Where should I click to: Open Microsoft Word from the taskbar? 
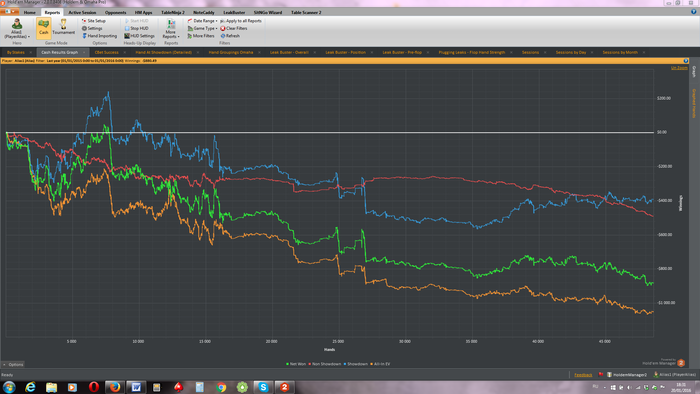coord(136,387)
